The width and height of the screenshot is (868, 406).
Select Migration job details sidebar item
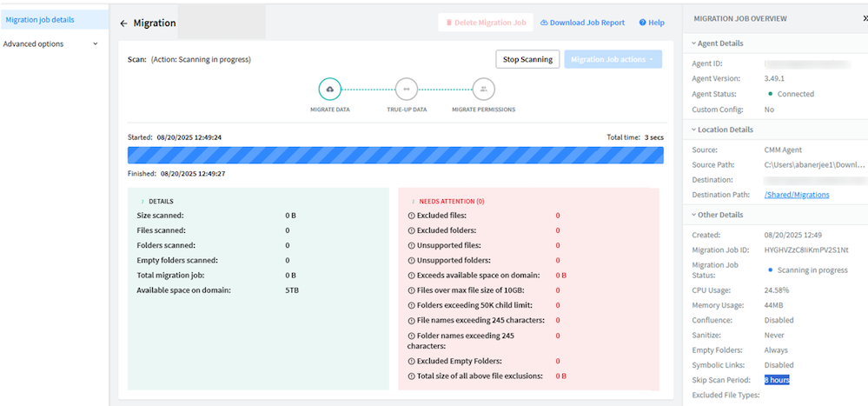[54, 19]
